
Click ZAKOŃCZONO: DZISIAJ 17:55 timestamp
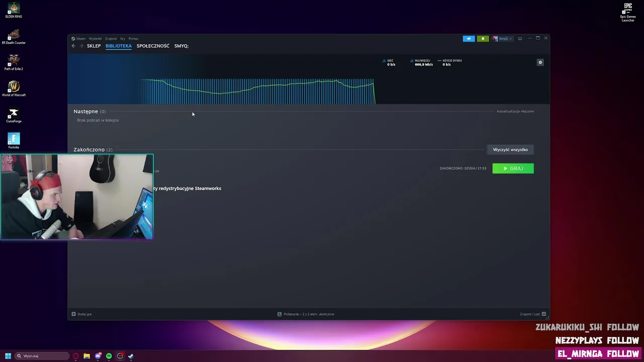463,168
